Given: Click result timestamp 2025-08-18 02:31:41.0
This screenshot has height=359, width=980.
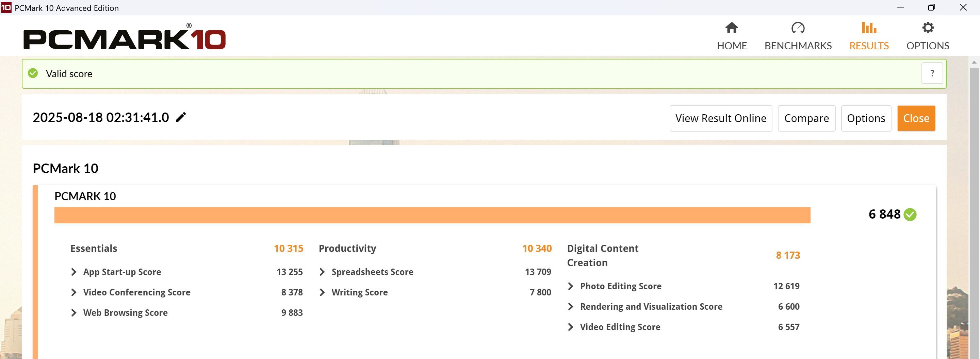Looking at the screenshot, I should [101, 117].
